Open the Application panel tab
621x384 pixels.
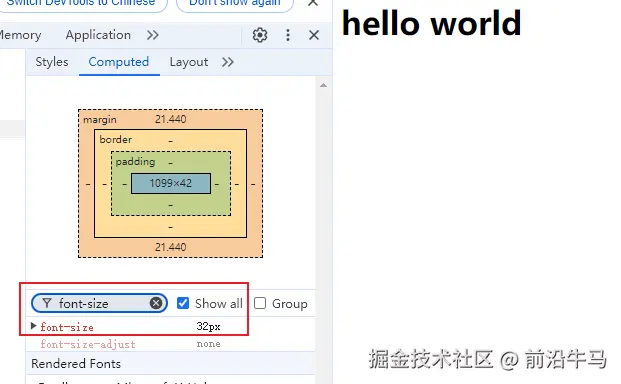(98, 35)
